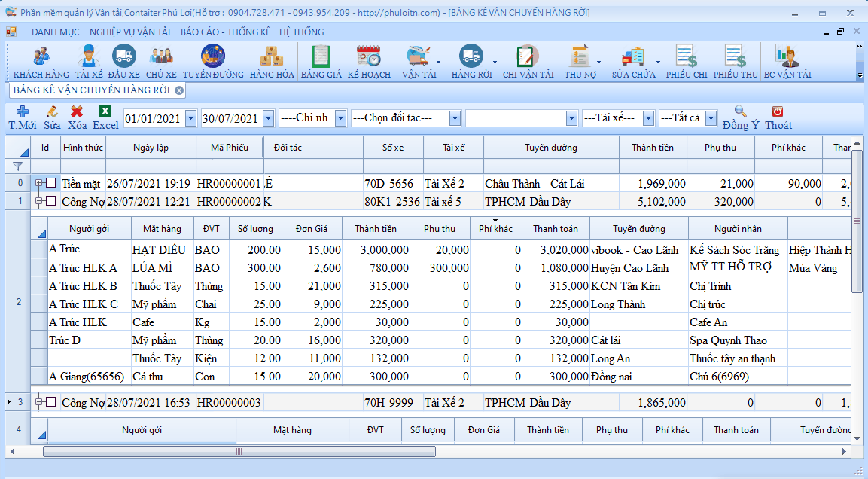Image resolution: width=868 pixels, height=479 pixels.
Task: Open the CHỦ XE owners module
Action: coord(161,62)
